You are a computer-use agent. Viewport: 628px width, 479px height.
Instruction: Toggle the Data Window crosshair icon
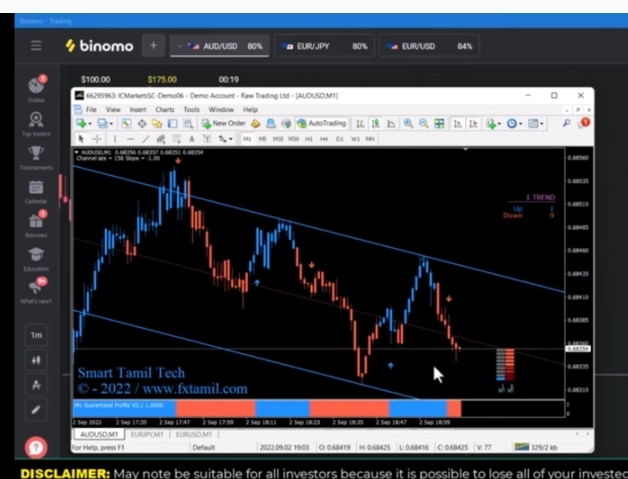142,123
